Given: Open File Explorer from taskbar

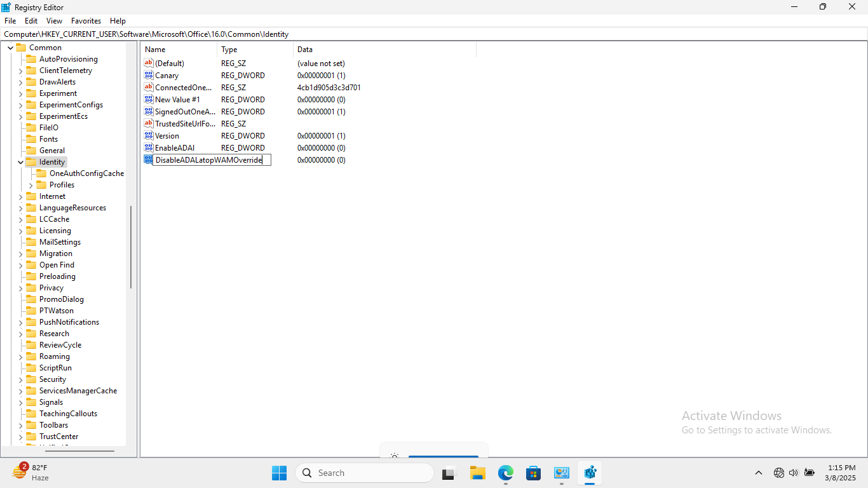Looking at the screenshot, I should pyautogui.click(x=477, y=473).
